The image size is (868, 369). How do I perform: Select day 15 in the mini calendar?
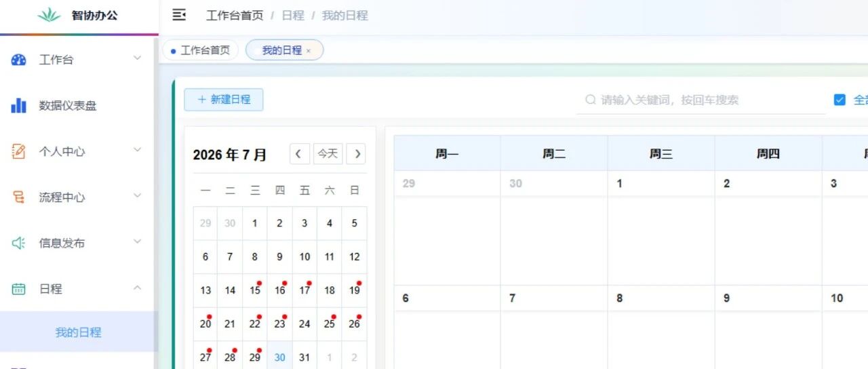pyautogui.click(x=255, y=290)
